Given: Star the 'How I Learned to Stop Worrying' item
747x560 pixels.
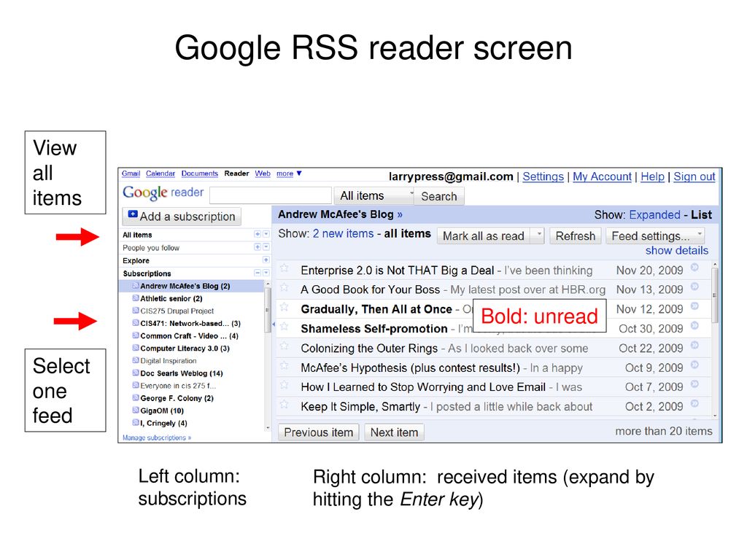Looking at the screenshot, I should (285, 385).
